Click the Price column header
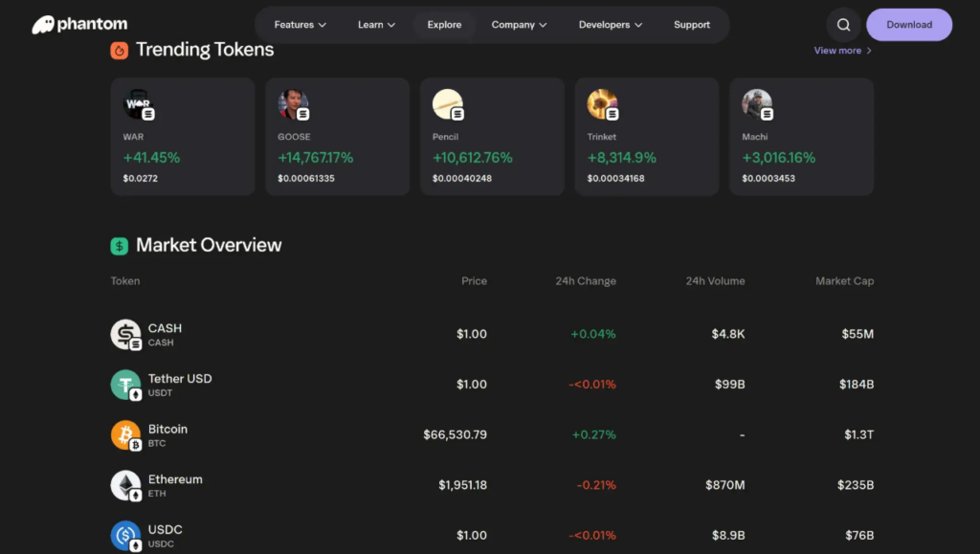Image resolution: width=980 pixels, height=554 pixels. (474, 281)
